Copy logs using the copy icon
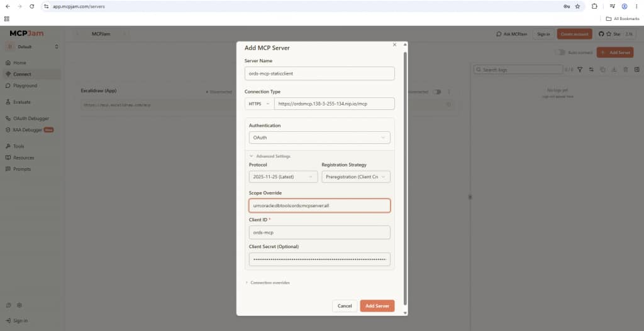Image resolution: width=644 pixels, height=331 pixels. [602, 70]
